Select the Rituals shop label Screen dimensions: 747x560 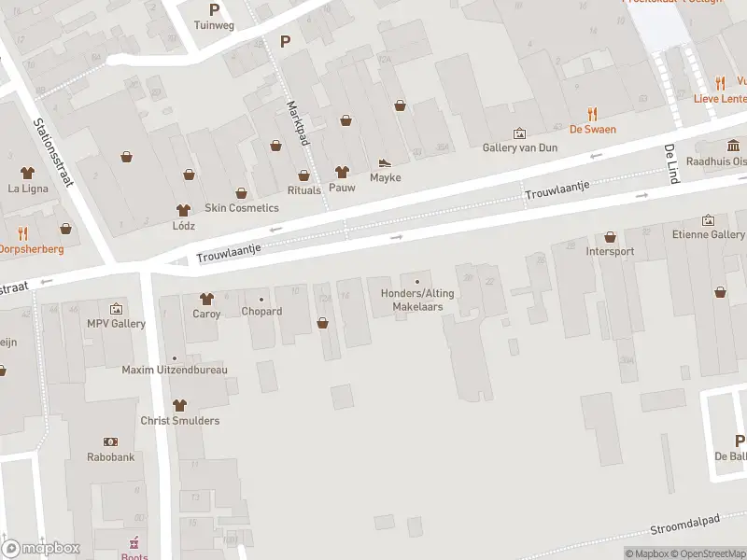[x=304, y=190]
